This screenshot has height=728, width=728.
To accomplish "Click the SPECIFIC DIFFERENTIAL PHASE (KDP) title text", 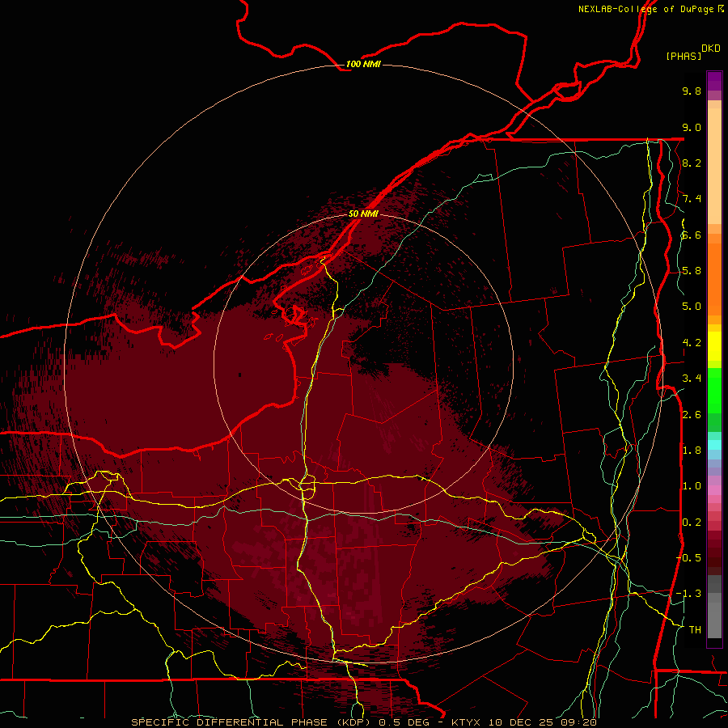I will (251, 722).
